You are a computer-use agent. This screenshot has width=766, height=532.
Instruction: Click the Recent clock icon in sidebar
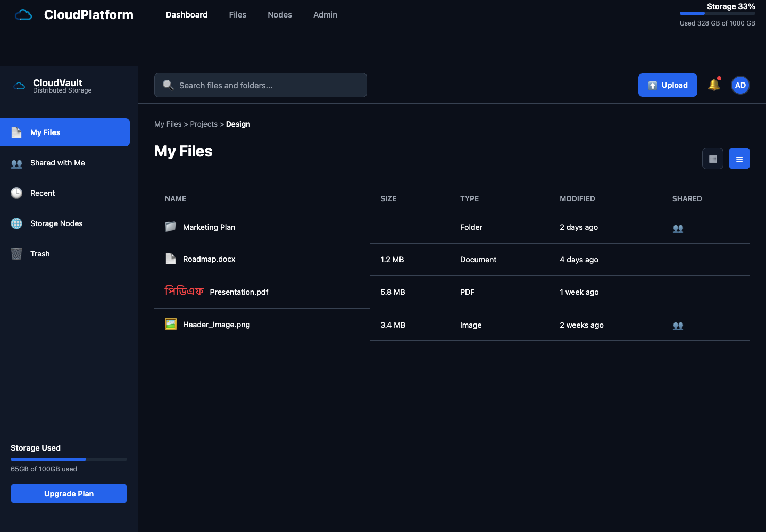coord(16,193)
